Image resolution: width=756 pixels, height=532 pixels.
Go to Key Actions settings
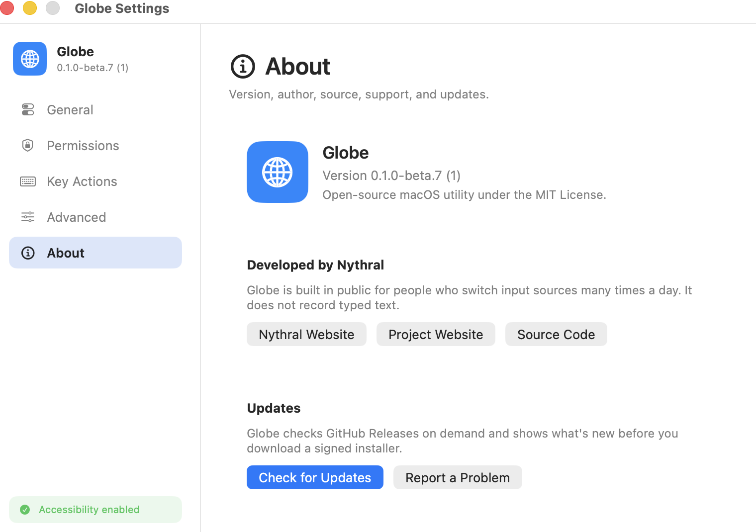coord(95,181)
